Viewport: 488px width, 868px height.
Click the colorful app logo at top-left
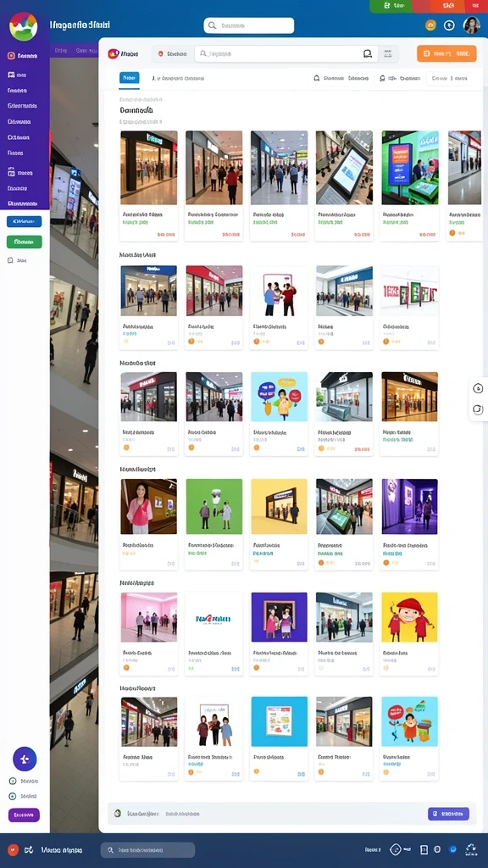pos(23,26)
